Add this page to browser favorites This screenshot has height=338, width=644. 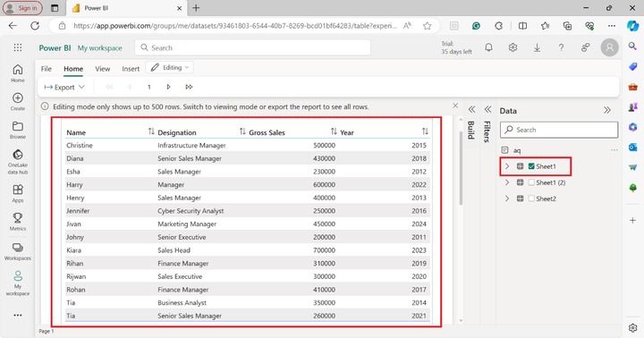(428, 26)
